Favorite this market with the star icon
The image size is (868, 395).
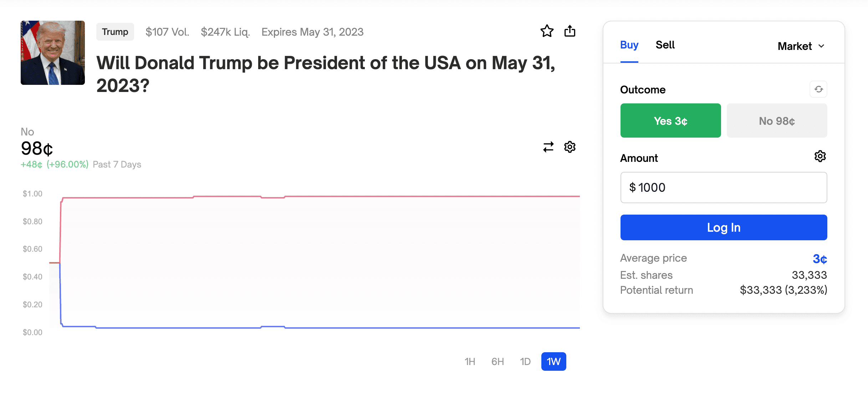pyautogui.click(x=547, y=31)
